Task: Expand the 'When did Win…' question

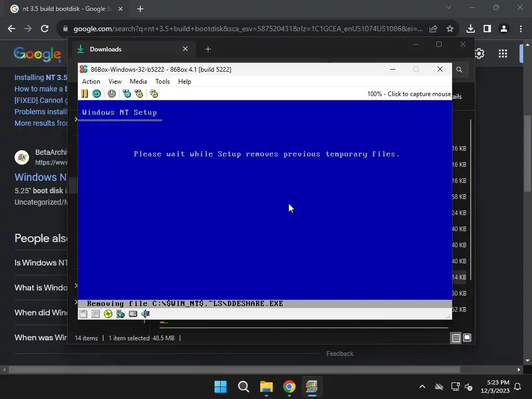Action: [x=41, y=312]
